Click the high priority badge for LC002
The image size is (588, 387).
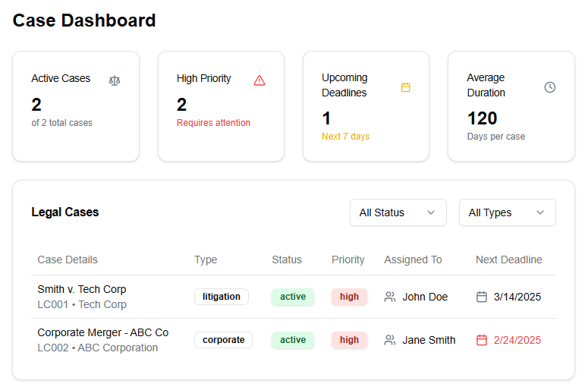[349, 340]
